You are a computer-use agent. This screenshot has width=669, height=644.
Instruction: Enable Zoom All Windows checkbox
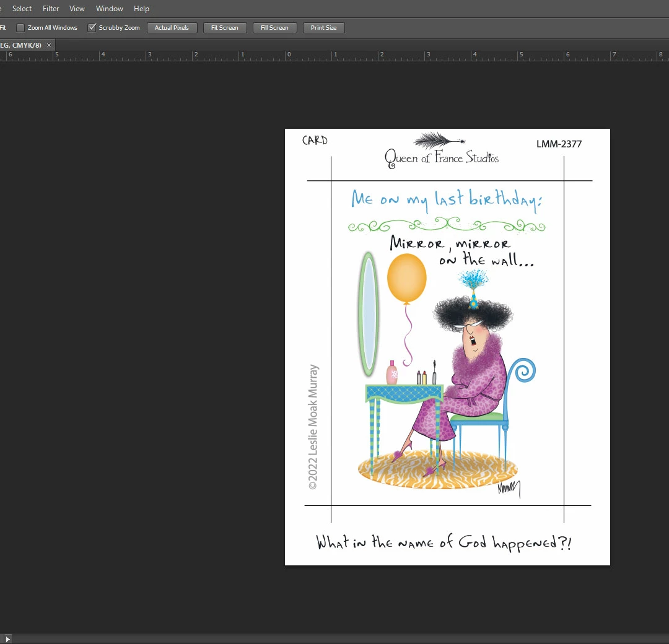tap(20, 28)
